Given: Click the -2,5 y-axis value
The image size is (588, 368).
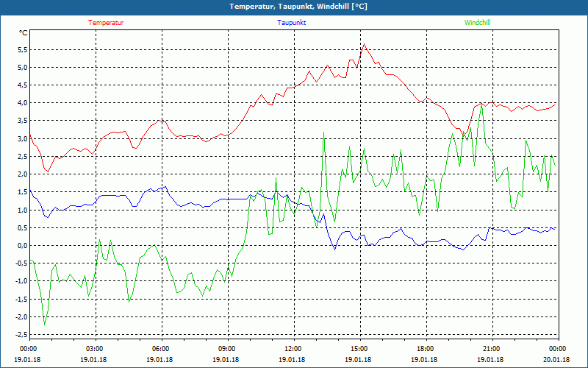Looking at the screenshot, I should (21, 335).
